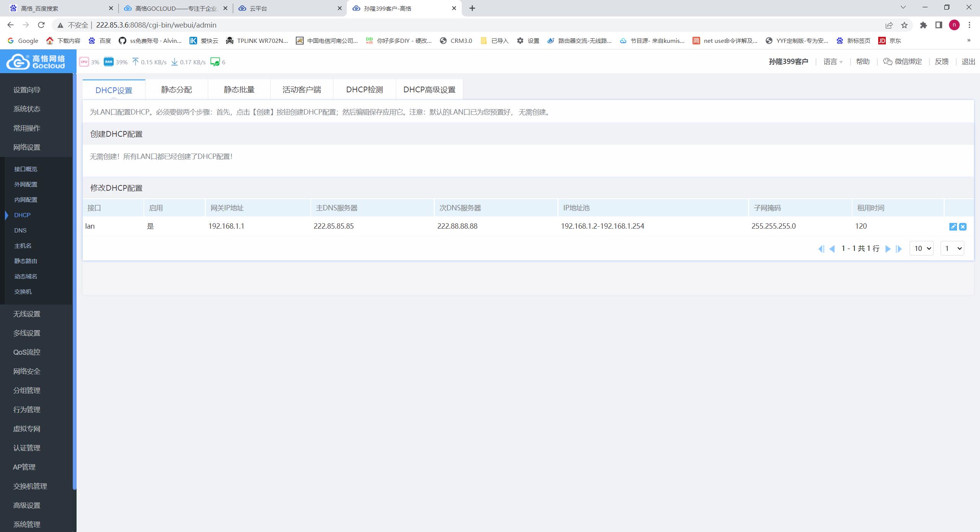Go to next table page

888,249
